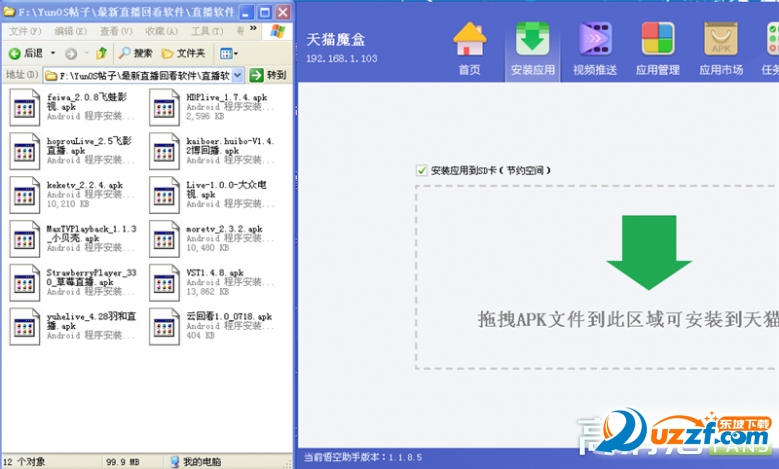This screenshot has width=779, height=469.
Task: Click the file name VST1.4.8.apk
Action: (x=215, y=273)
